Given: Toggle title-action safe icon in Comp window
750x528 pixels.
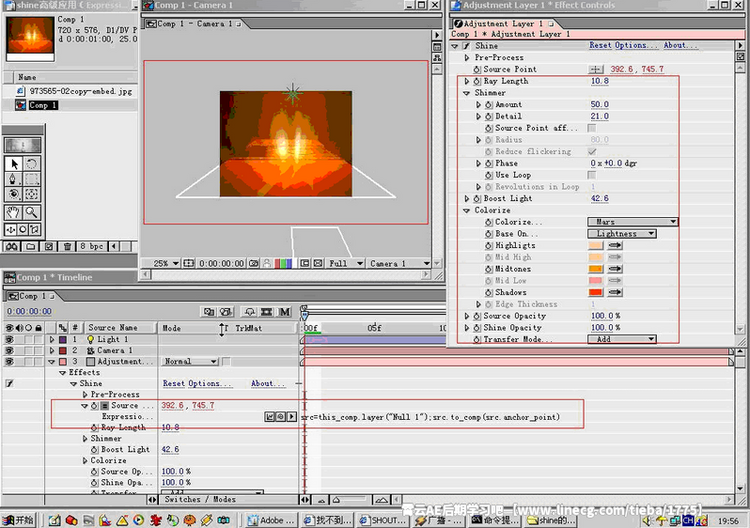Looking at the screenshot, I should point(189,264).
